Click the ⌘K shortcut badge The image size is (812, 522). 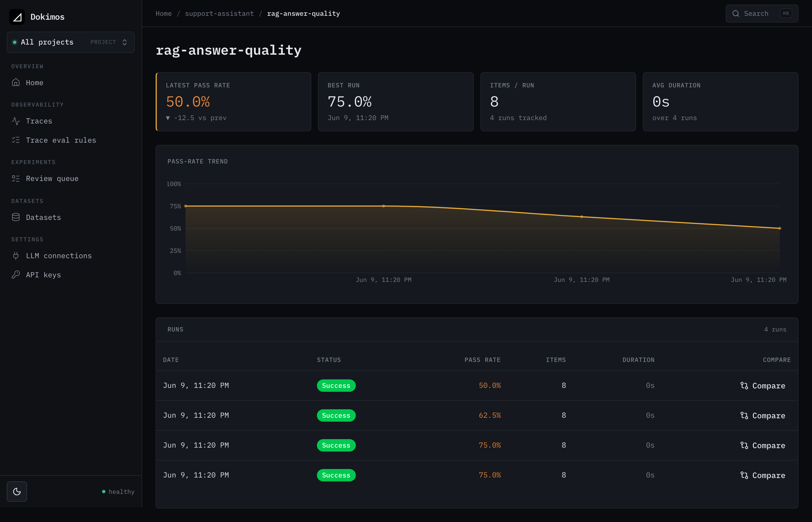pos(786,14)
